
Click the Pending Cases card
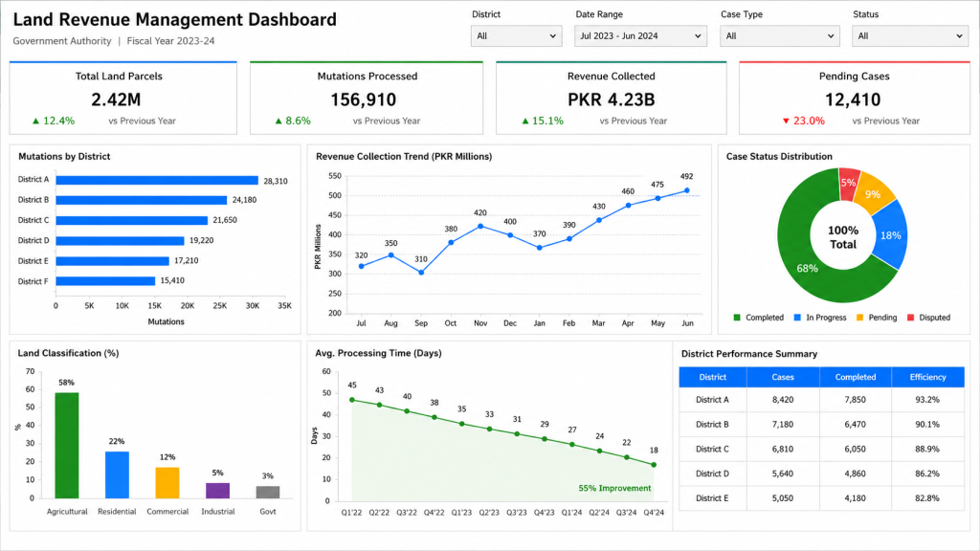tap(855, 99)
